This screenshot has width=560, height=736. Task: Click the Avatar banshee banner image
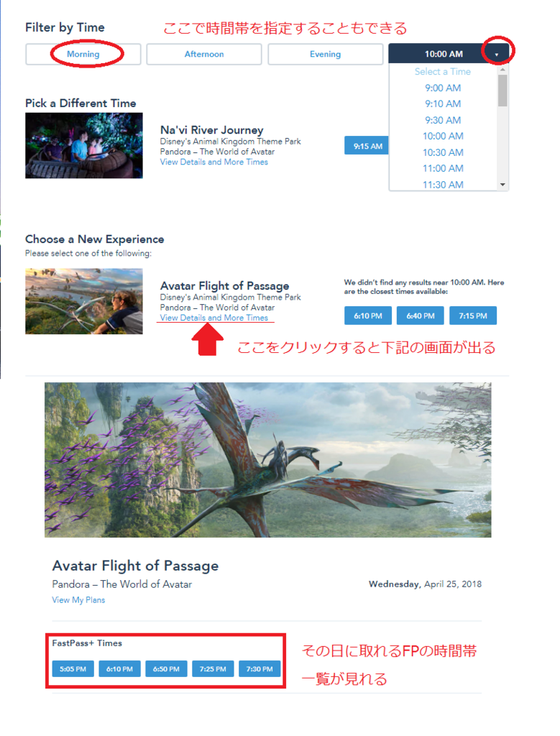click(x=268, y=460)
